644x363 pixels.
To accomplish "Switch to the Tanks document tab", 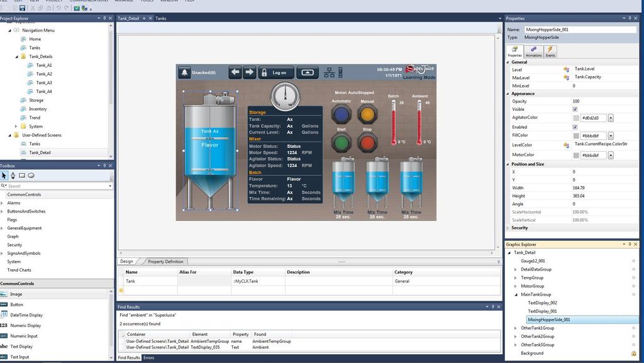I will pyautogui.click(x=160, y=18).
